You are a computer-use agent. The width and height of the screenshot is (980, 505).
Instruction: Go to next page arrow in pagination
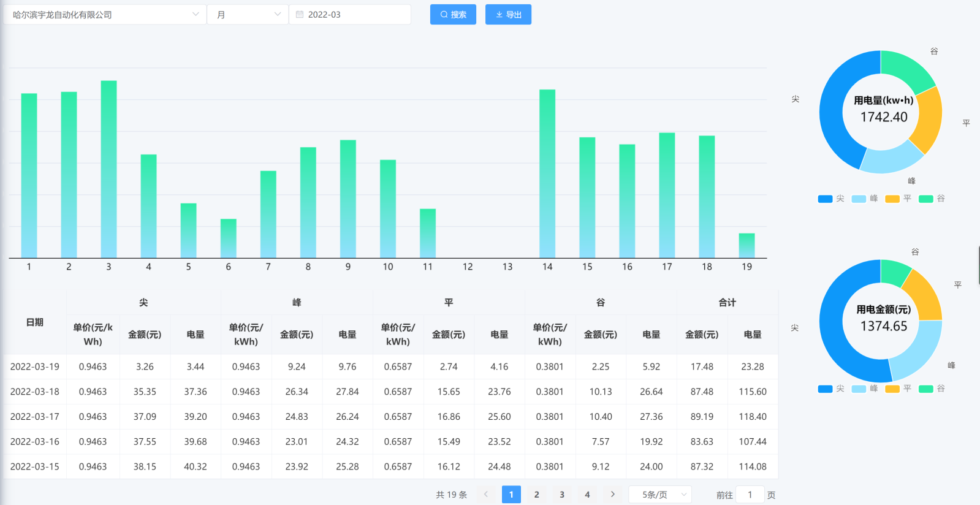point(612,494)
